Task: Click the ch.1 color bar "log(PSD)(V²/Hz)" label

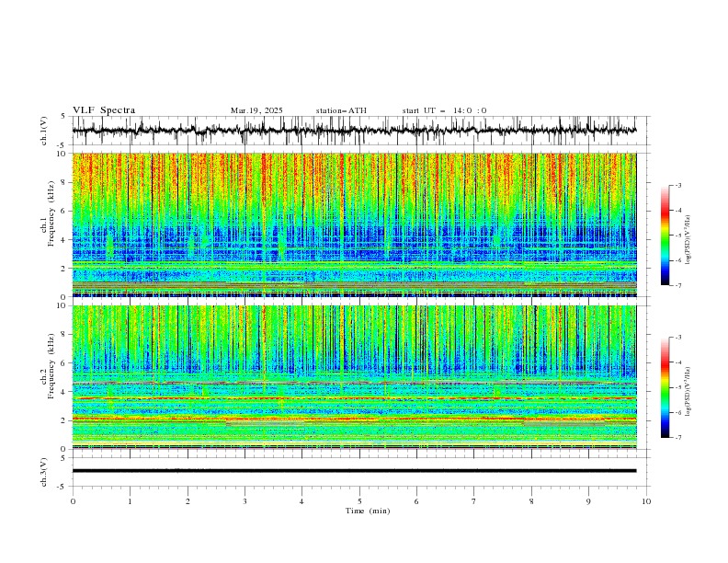Action: tap(688, 240)
